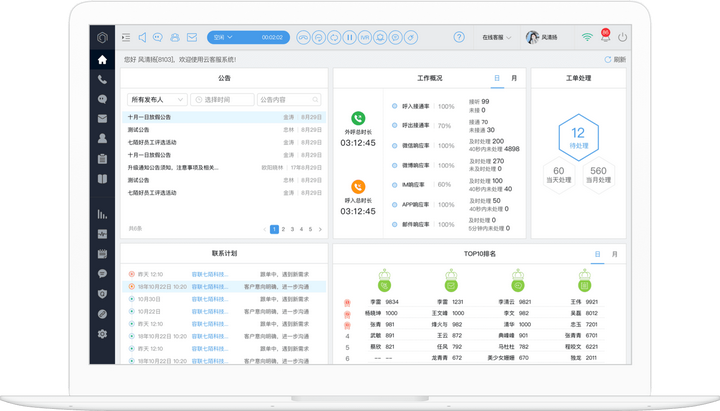Click the 呼入接通率 metric radio dot
Screen dimensions: 720x411
[x=394, y=106]
